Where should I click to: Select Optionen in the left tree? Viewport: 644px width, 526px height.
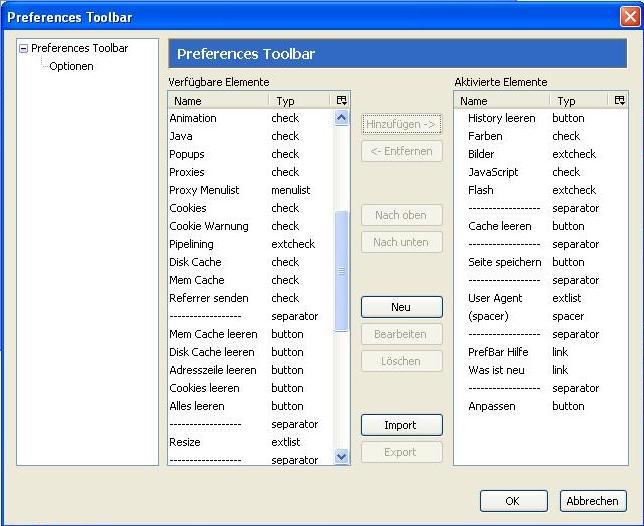click(x=71, y=66)
